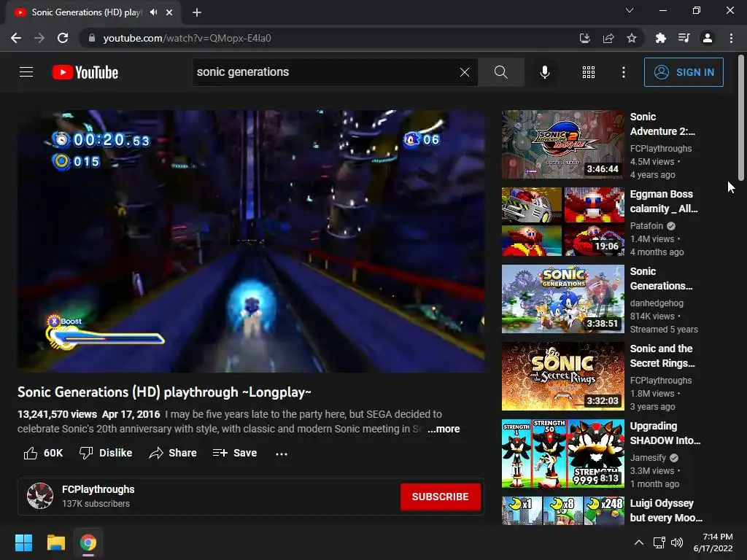Open danhedgehog Sonic Generations stream thumbnail
This screenshot has height=560, width=747.
click(562, 298)
